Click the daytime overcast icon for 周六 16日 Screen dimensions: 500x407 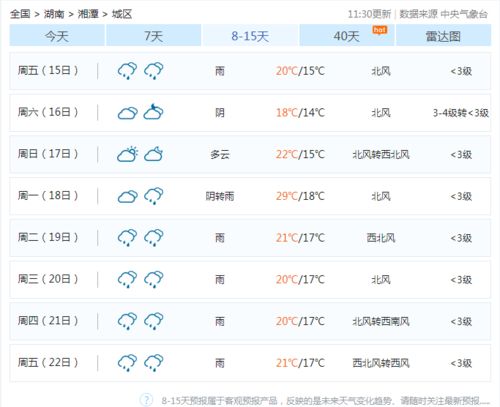127,113
